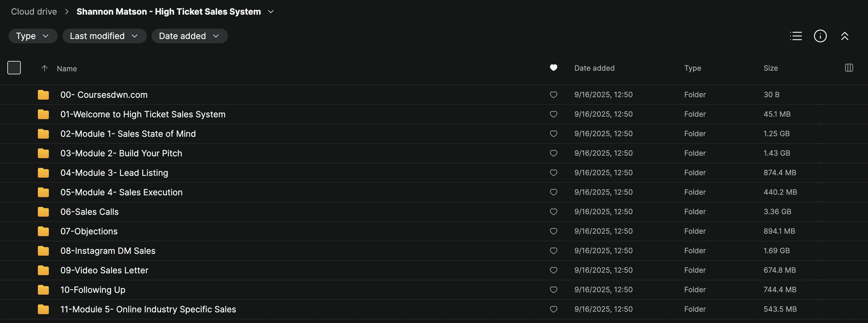Open the Date added filter dropdown

pos(189,36)
